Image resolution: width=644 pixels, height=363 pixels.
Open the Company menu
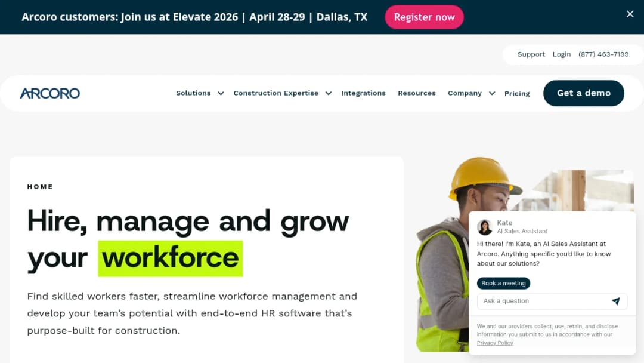(465, 93)
